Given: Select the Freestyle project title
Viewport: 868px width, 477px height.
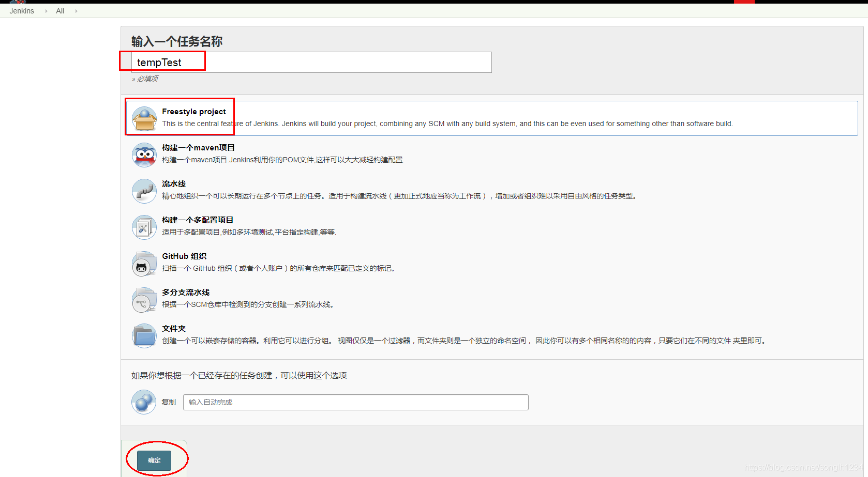Looking at the screenshot, I should point(194,112).
